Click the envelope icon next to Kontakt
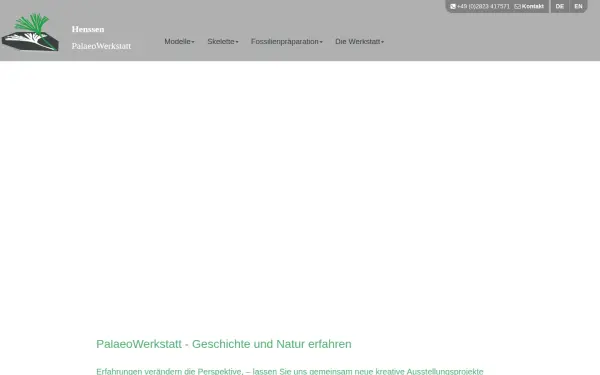 click(517, 7)
